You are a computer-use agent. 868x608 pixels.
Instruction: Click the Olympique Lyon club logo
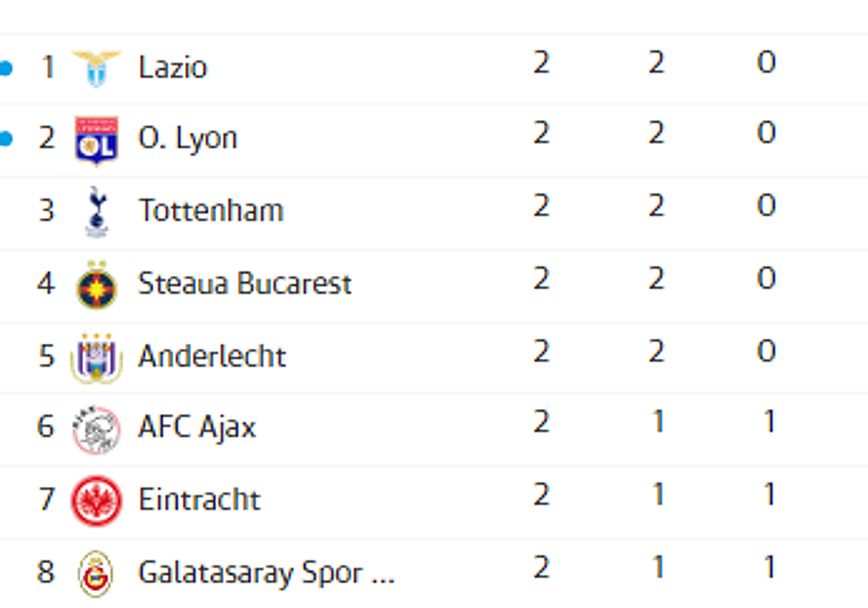tap(96, 140)
